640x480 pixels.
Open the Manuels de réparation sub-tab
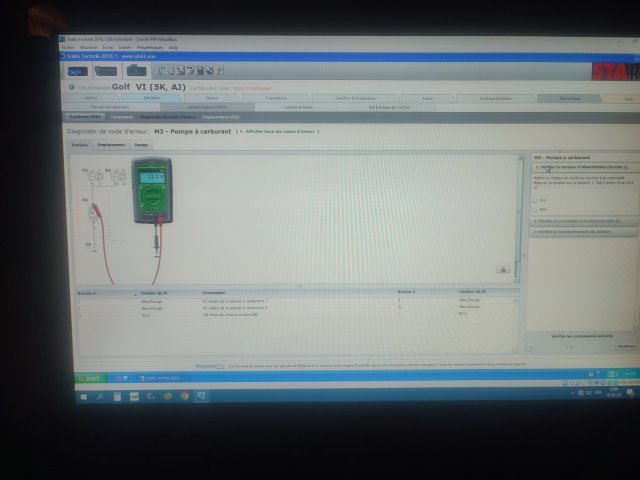109,107
